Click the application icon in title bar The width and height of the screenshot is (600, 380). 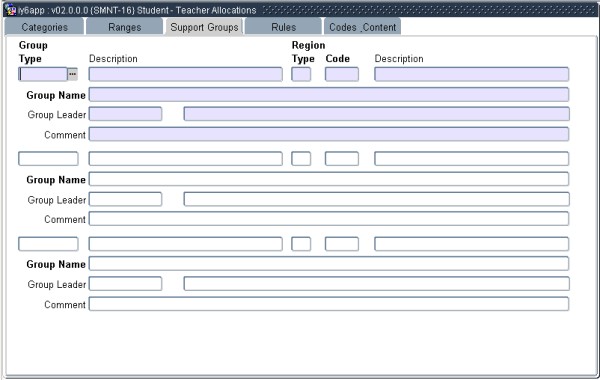tap(11, 10)
